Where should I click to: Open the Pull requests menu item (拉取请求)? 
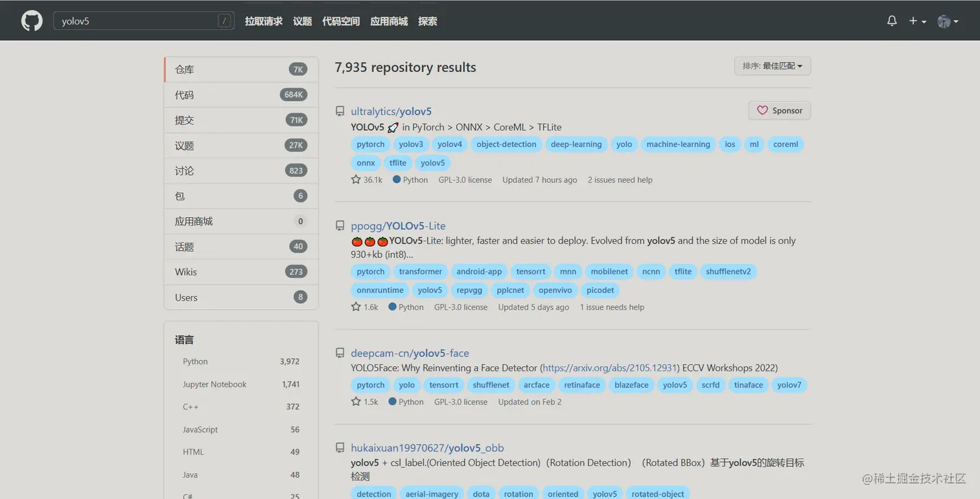click(264, 21)
